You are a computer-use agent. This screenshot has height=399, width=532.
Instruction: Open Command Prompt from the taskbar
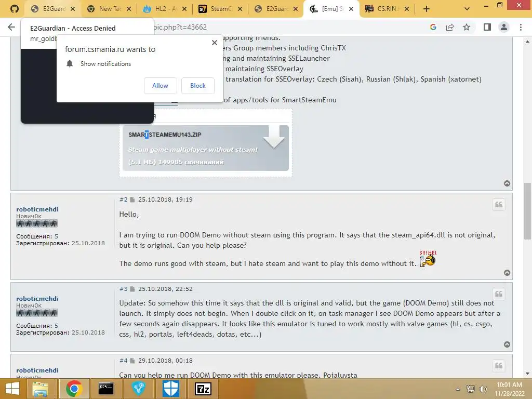point(106,389)
